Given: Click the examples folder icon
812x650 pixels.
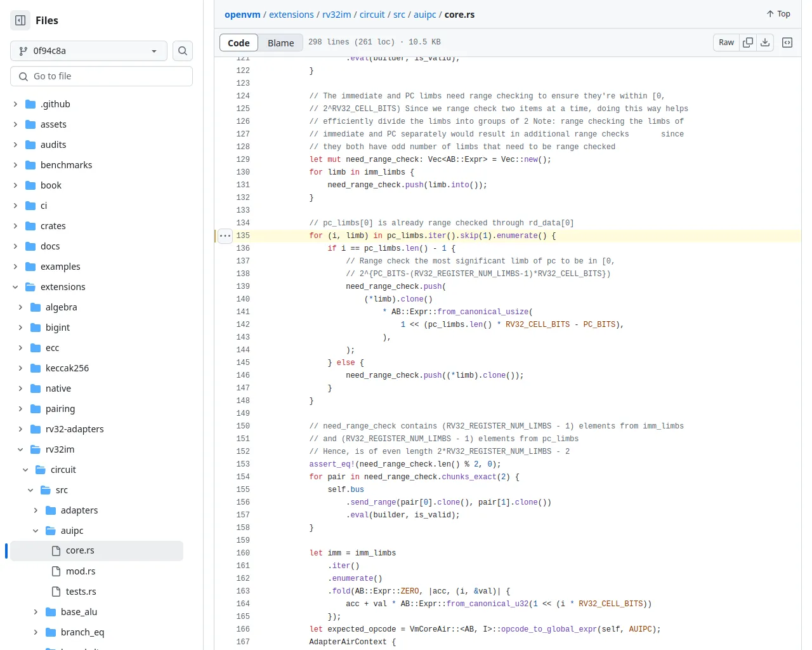Looking at the screenshot, I should point(30,267).
